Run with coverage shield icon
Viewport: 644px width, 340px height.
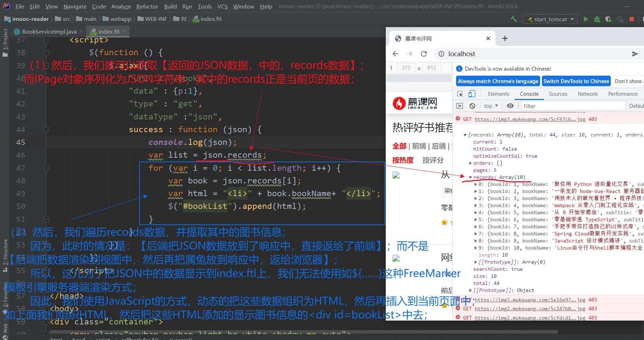click(x=608, y=19)
